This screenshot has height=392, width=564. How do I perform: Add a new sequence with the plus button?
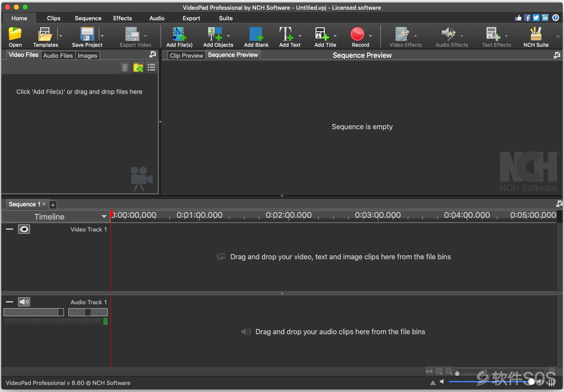pyautogui.click(x=53, y=205)
